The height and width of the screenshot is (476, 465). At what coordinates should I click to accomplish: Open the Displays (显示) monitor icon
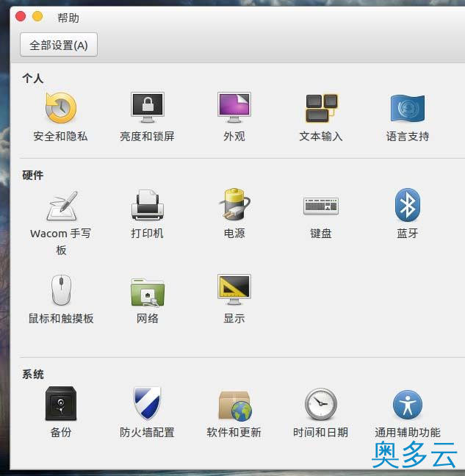[234, 289]
